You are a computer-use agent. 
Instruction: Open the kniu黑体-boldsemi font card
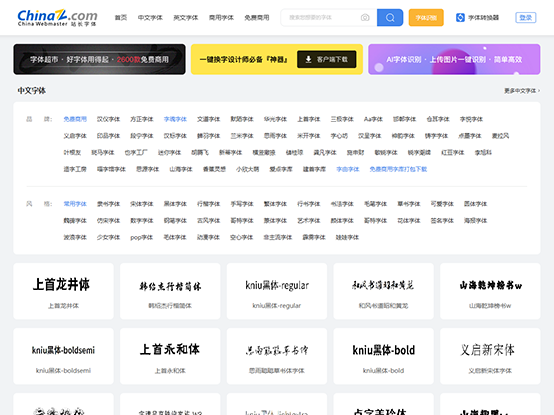click(x=64, y=356)
